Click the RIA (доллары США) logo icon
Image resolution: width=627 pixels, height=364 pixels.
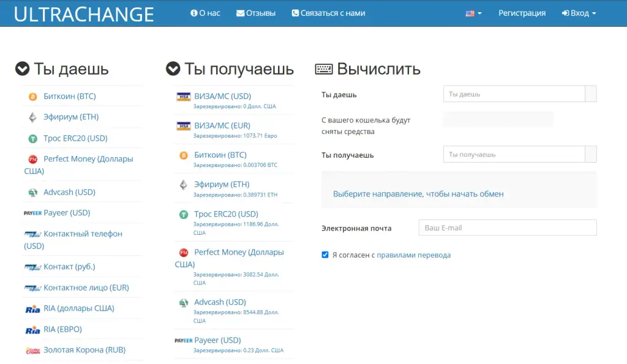tap(33, 309)
